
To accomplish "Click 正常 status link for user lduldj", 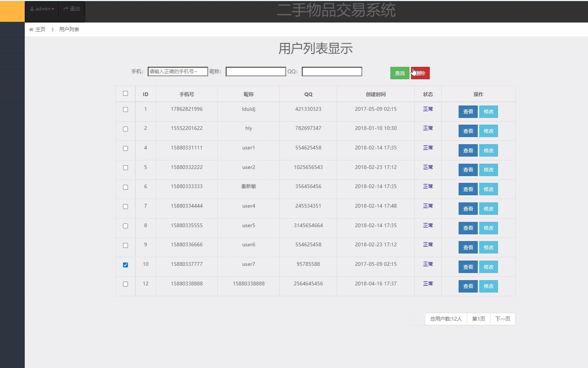I will (x=428, y=109).
